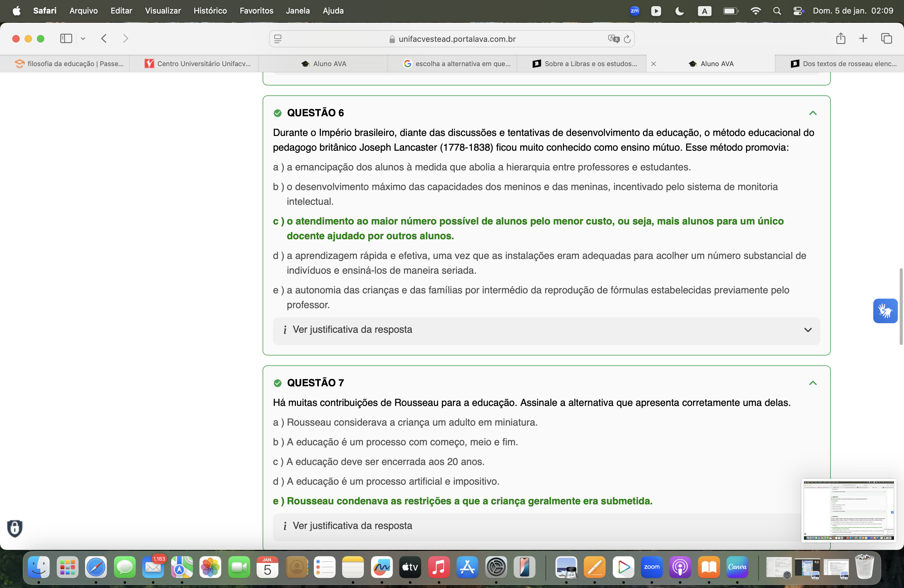The height and width of the screenshot is (588, 904).
Task: Open Launchpad from the Dock
Action: (68, 567)
